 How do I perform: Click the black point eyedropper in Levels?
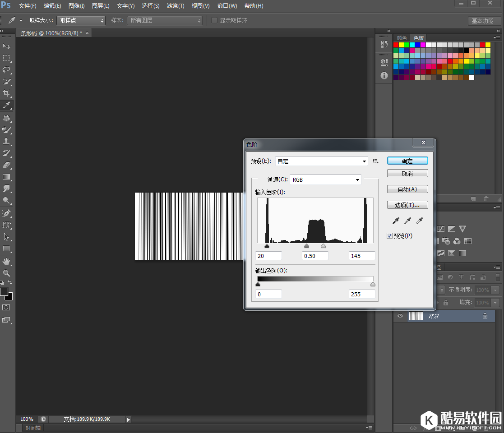tap(396, 221)
